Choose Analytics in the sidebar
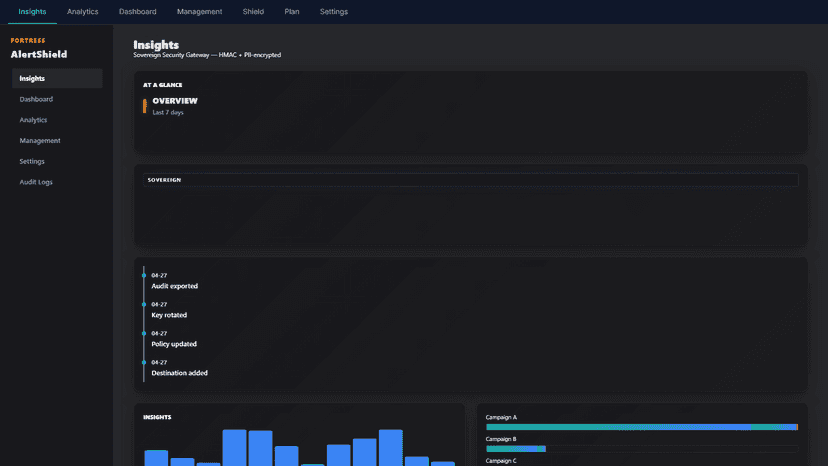 [57, 120]
